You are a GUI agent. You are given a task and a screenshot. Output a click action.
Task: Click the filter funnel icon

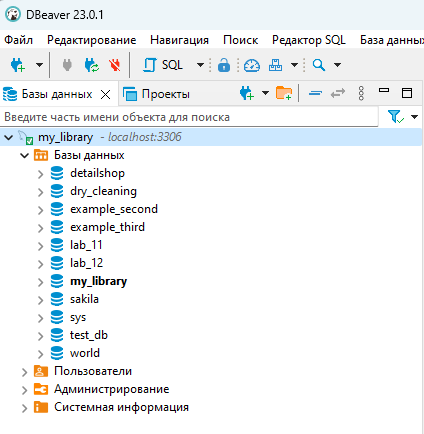click(396, 117)
